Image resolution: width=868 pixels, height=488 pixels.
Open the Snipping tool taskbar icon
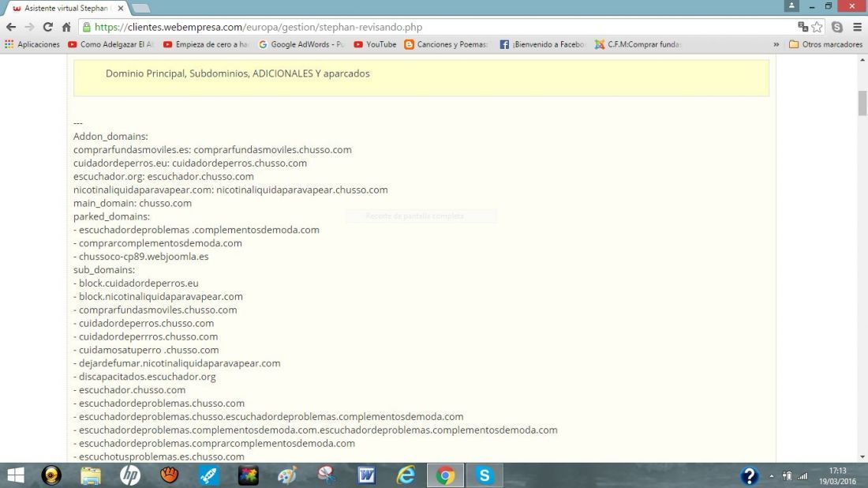327,475
